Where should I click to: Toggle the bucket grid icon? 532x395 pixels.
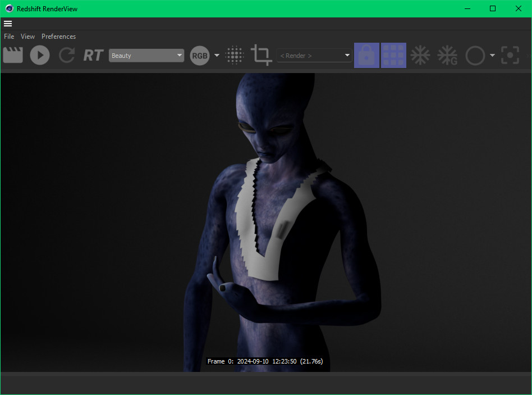[x=393, y=56]
